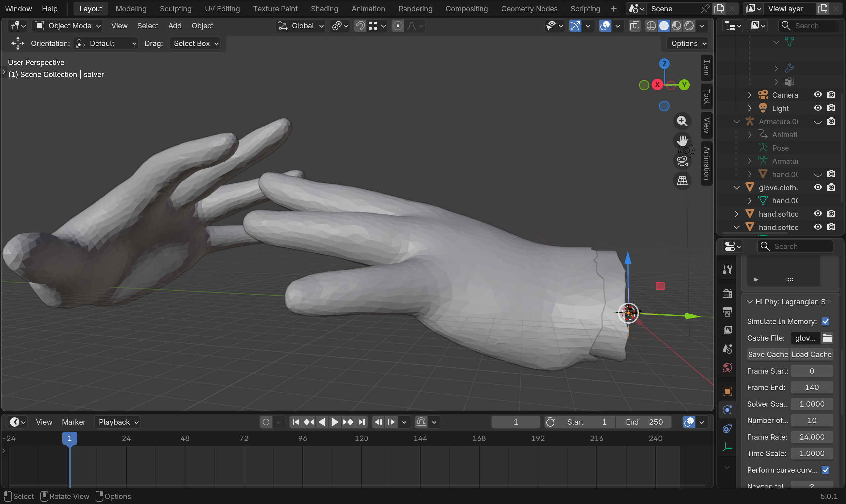Click the pan hand viewport icon
This screenshot has width=846, height=504.
tap(682, 141)
